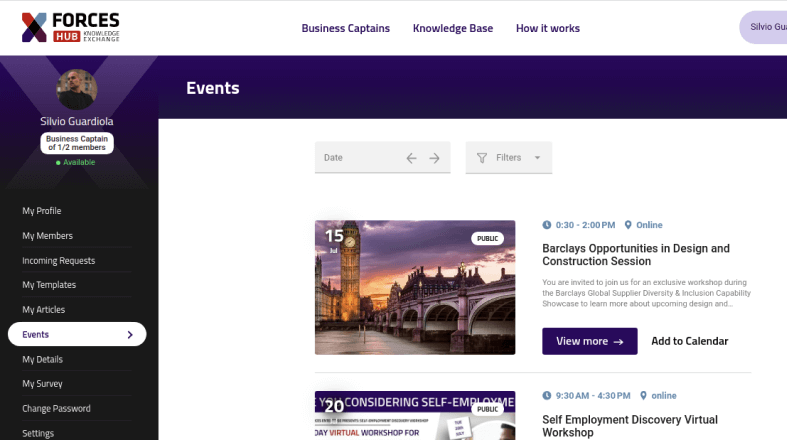Click the next date arrow
Viewport: 787px width, 440px height.
click(x=434, y=158)
